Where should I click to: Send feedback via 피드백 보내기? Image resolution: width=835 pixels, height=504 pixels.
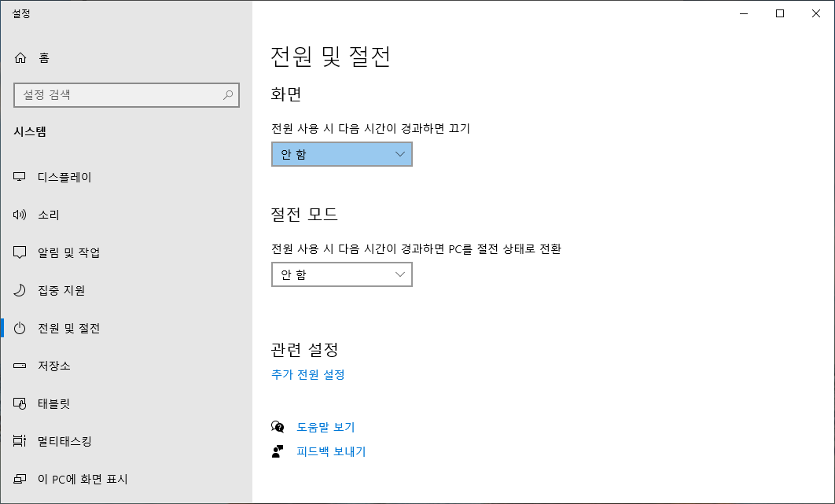(x=330, y=451)
